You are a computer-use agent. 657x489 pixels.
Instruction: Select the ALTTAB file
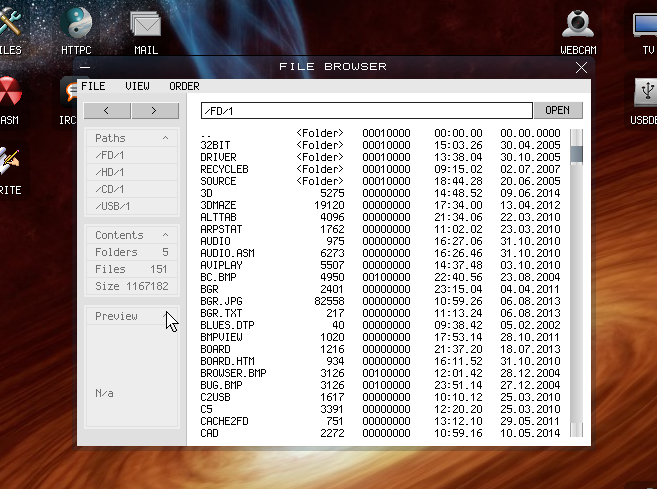click(380, 217)
